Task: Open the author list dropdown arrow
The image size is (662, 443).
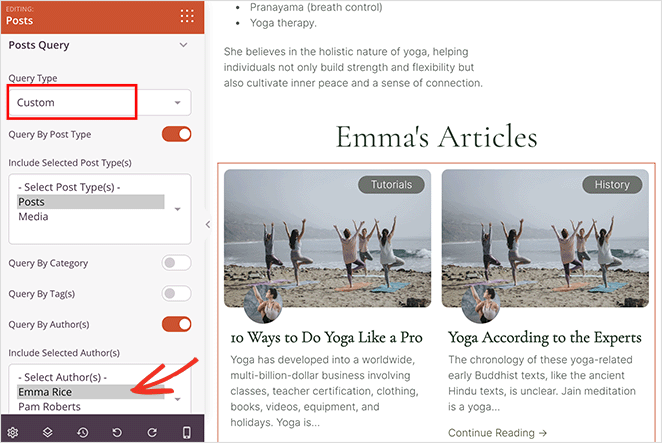Action: click(178, 399)
